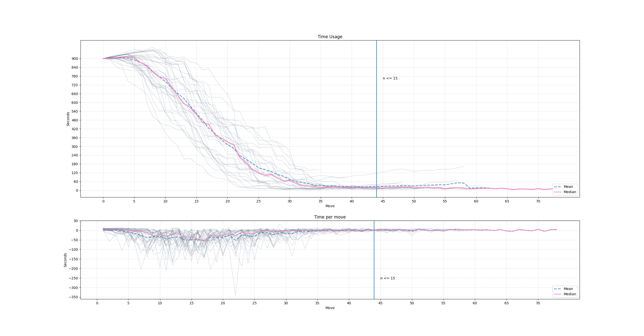Screen dimensions: 644x336
Task: Click the "660" y-axis tick label
Action: 75,94
